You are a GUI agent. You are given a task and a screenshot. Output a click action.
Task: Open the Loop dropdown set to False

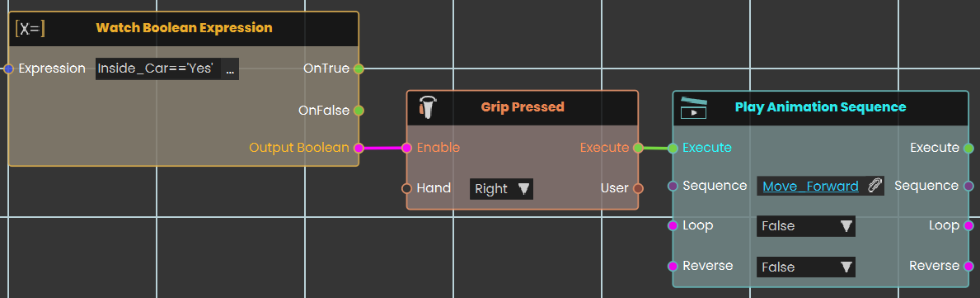805,226
